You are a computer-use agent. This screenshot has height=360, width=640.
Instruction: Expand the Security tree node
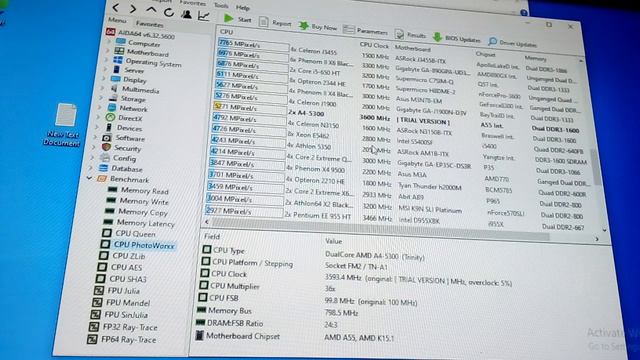click(94, 147)
